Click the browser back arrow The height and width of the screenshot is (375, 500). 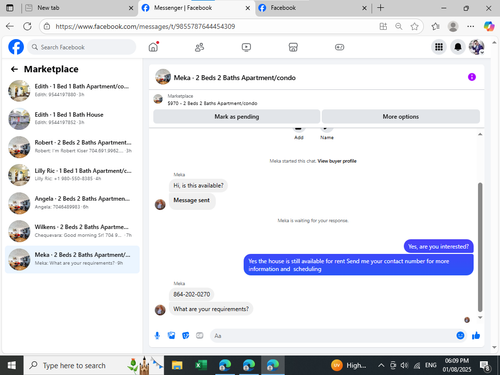click(10, 26)
